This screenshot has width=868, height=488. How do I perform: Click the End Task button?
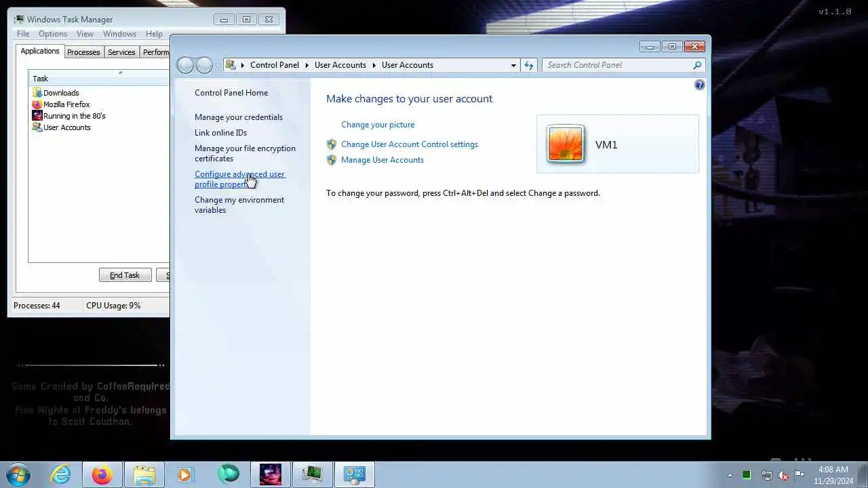pyautogui.click(x=125, y=275)
